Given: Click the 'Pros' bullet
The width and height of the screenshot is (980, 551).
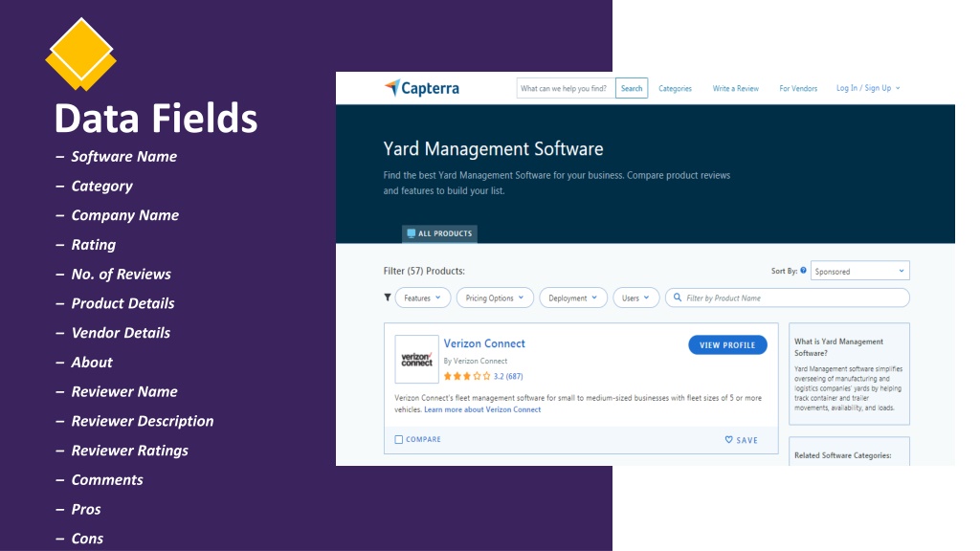Looking at the screenshot, I should (x=86, y=509).
